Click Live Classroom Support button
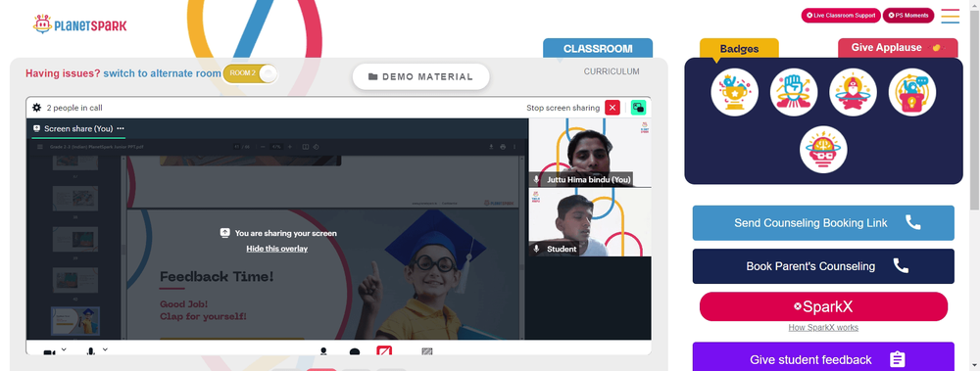Viewport: 980px width, 371px height. pos(841,16)
